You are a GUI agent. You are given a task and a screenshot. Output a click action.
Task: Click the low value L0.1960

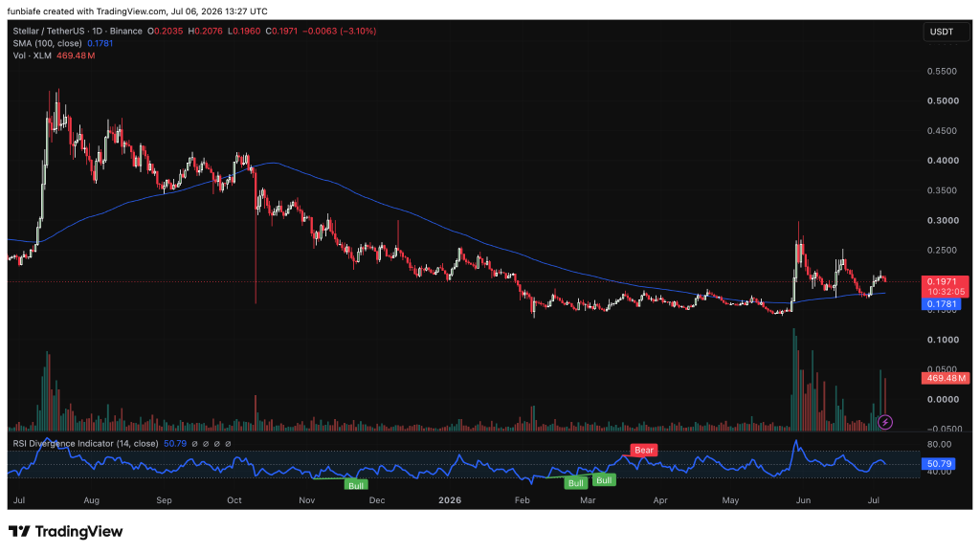pos(244,32)
